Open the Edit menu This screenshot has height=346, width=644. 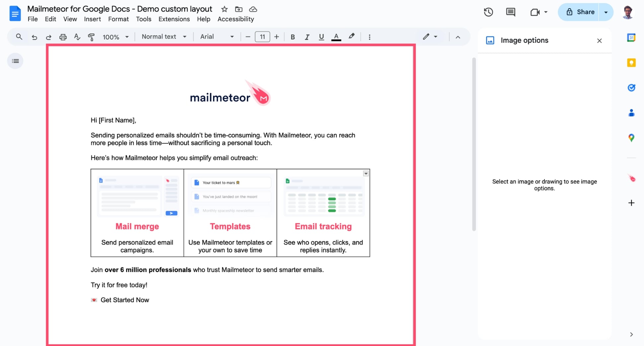click(50, 19)
